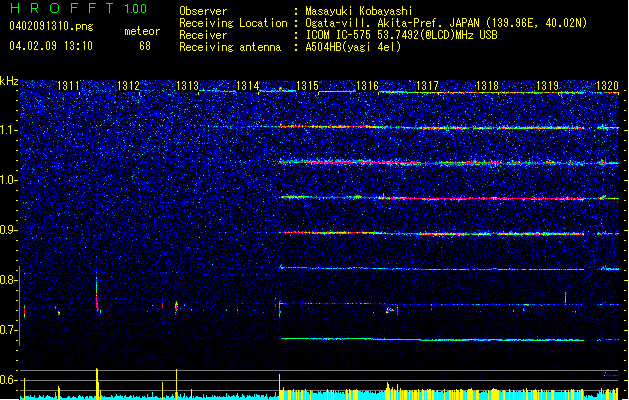Click the Receiving Location label
The width and height of the screenshot is (629, 400).
click(233, 23)
